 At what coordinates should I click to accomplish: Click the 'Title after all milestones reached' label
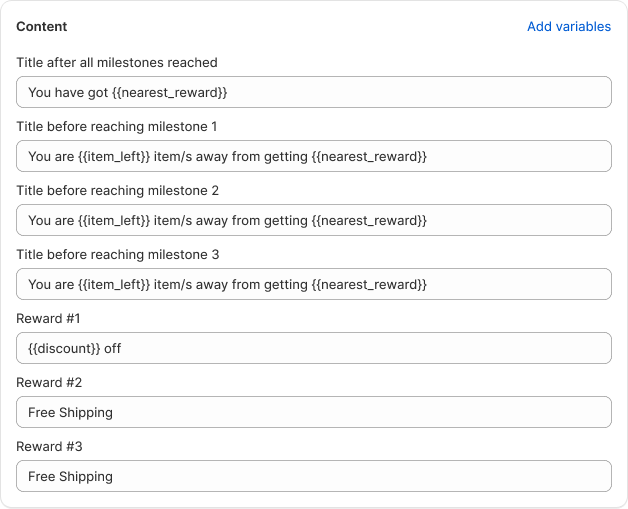click(117, 62)
